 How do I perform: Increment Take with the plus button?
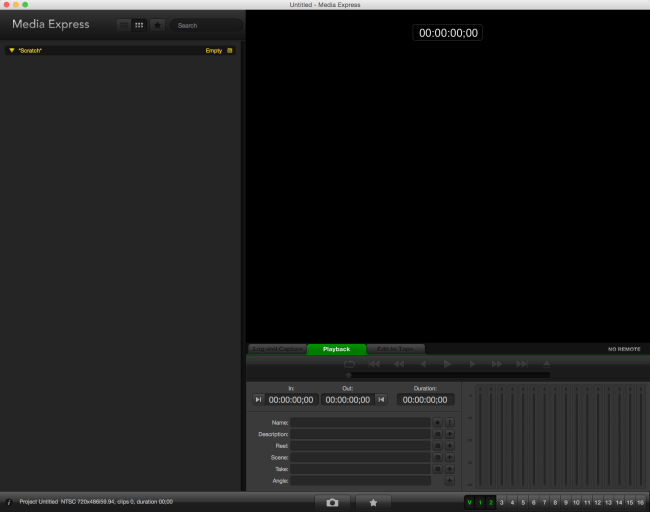coord(450,469)
